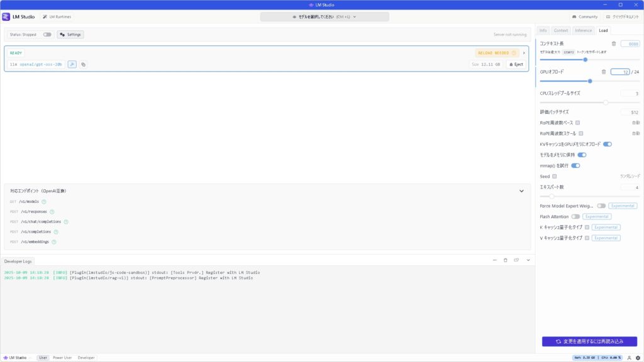Image resolution: width=644 pixels, height=362 pixels.
Task: Click the blue reload to apply changes button
Action: click(x=589, y=341)
